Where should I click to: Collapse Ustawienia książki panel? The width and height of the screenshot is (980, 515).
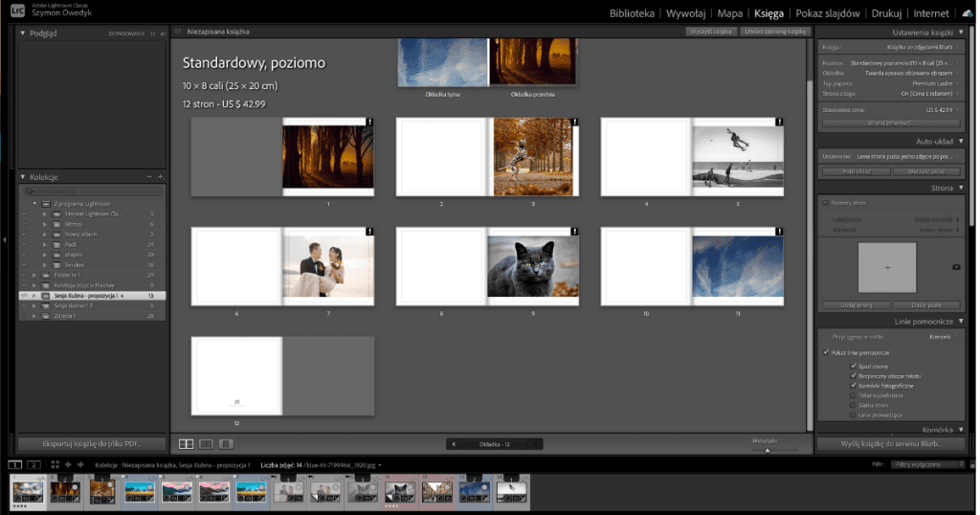tap(961, 32)
